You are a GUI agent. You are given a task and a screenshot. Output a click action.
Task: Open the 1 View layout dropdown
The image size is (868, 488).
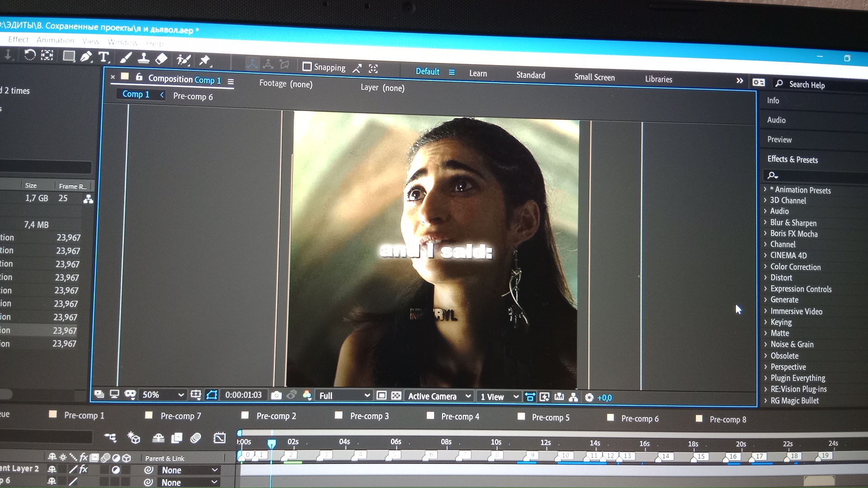click(x=499, y=397)
